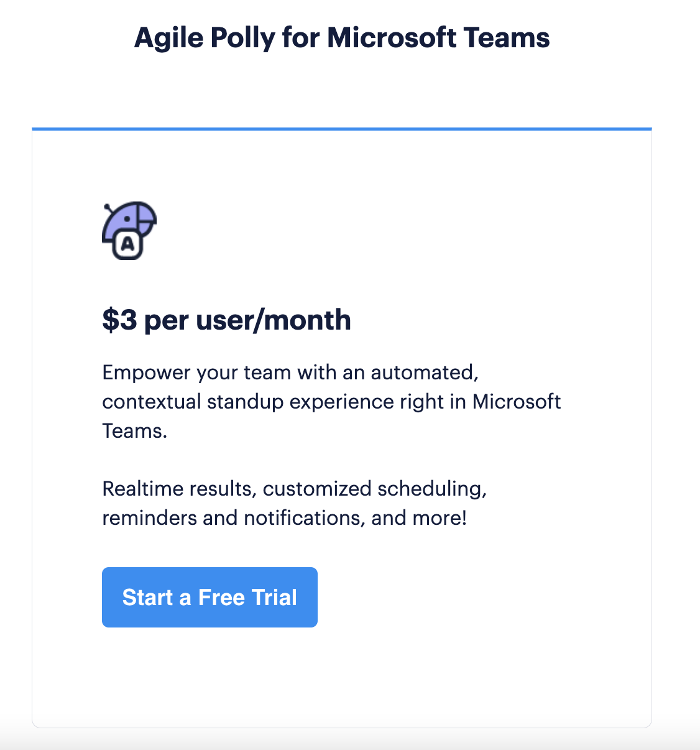Click the Realtime results text line
Image resolution: width=700 pixels, height=750 pixels.
pyautogui.click(x=179, y=489)
